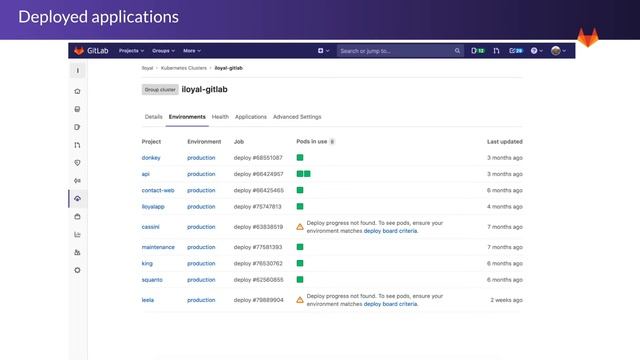Screen dimensions: 640x360
Task: Open the plus New dropdown
Action: [x=324, y=51]
